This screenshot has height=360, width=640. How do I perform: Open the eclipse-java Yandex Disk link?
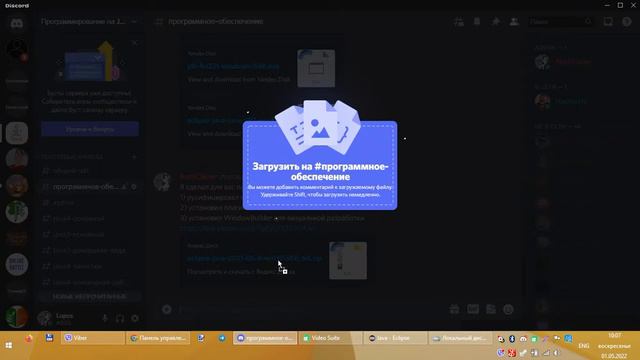point(254,258)
